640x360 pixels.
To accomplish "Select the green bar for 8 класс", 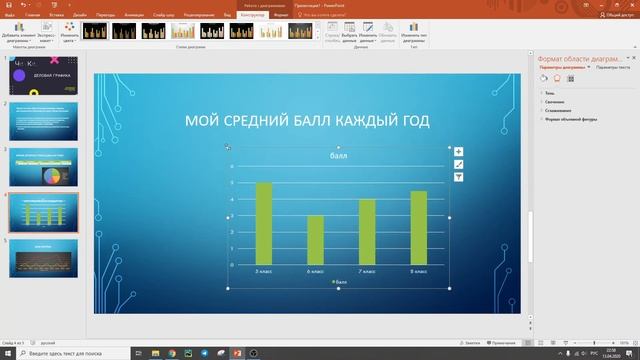I will coord(419,228).
